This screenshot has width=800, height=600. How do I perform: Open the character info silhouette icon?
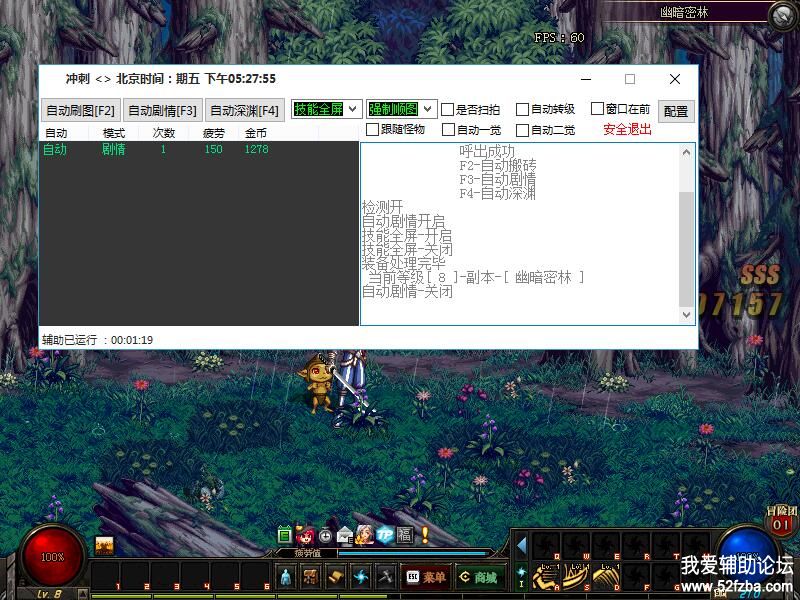click(x=286, y=577)
